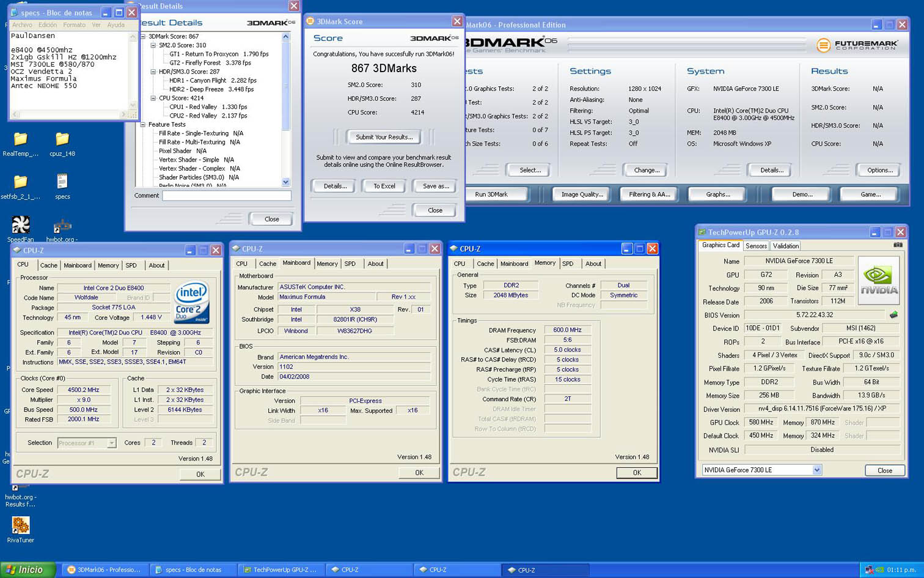Viewport: 924px width, 578px height.
Task: Collapse the CPU Score tree node
Action: pos(153,98)
